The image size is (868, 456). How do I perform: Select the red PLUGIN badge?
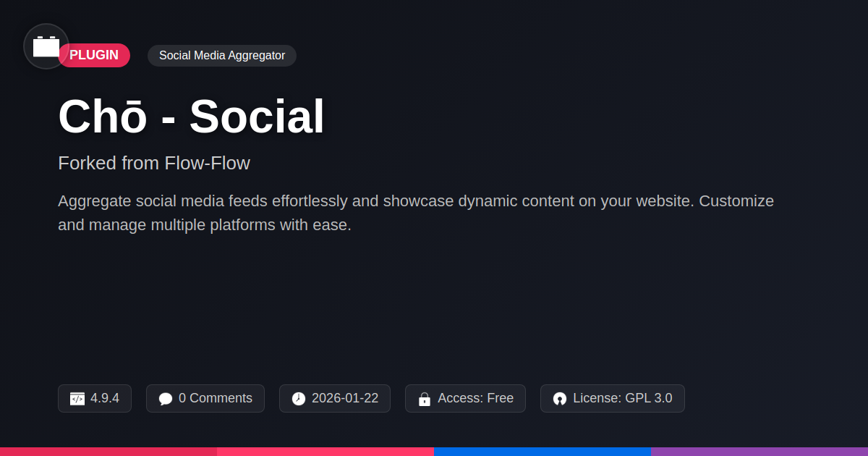click(x=94, y=56)
